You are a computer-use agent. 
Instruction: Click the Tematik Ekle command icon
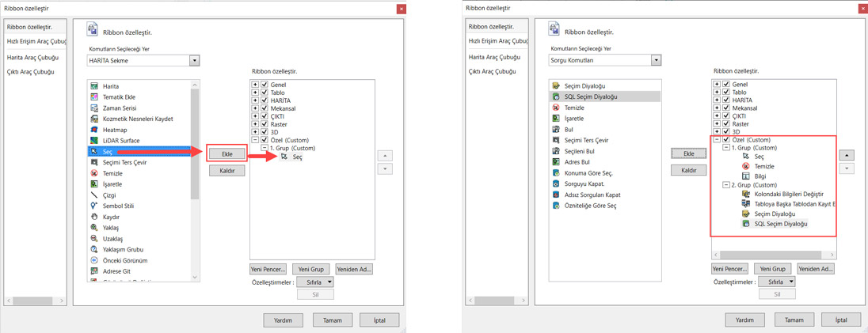pyautogui.click(x=94, y=96)
